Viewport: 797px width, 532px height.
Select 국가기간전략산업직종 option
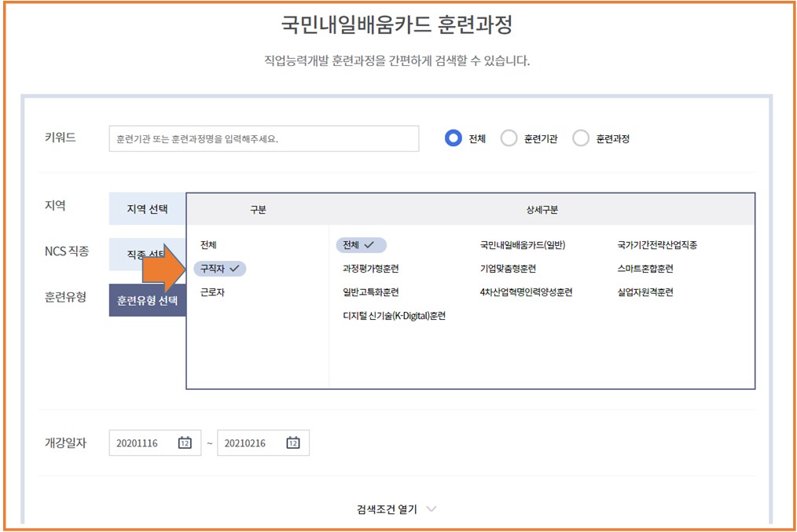pos(657,245)
